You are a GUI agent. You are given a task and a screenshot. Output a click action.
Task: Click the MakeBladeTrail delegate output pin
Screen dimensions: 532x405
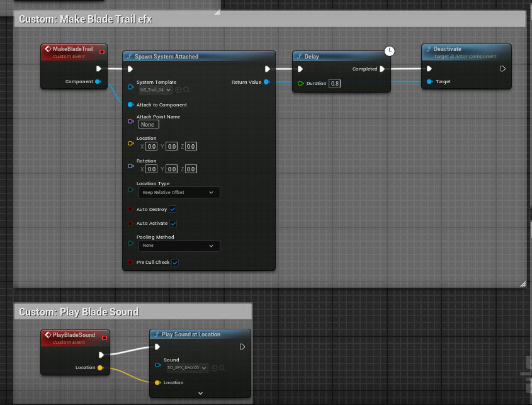(x=102, y=52)
